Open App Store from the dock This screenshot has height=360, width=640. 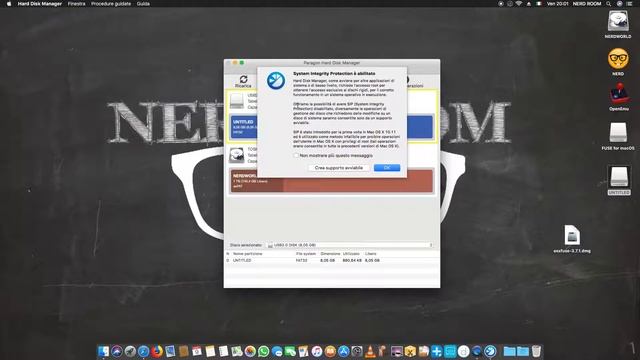pos(344,351)
